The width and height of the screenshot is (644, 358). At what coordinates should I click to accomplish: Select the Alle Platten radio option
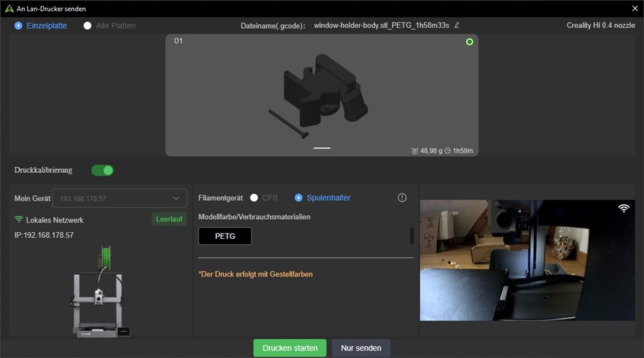click(x=87, y=25)
